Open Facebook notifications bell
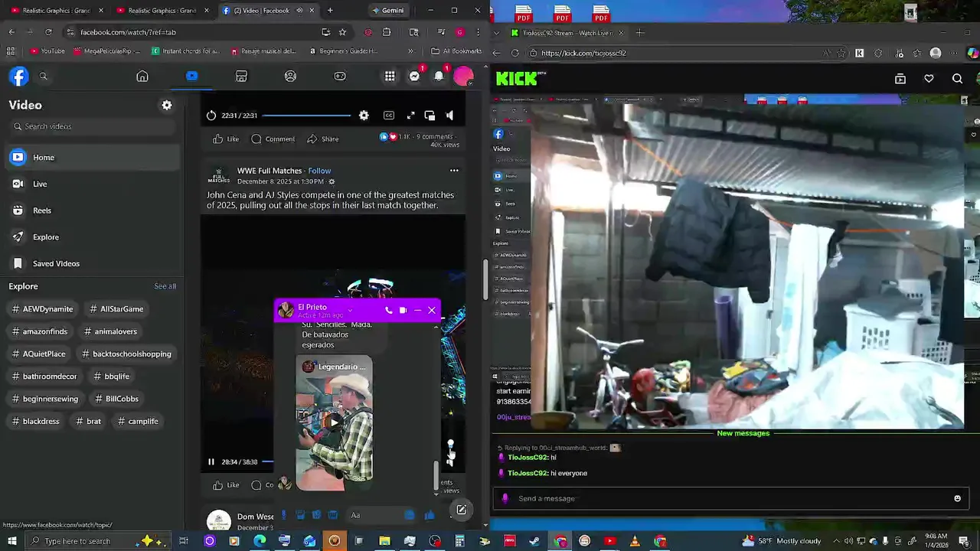The width and height of the screenshot is (980, 551). pyautogui.click(x=439, y=76)
